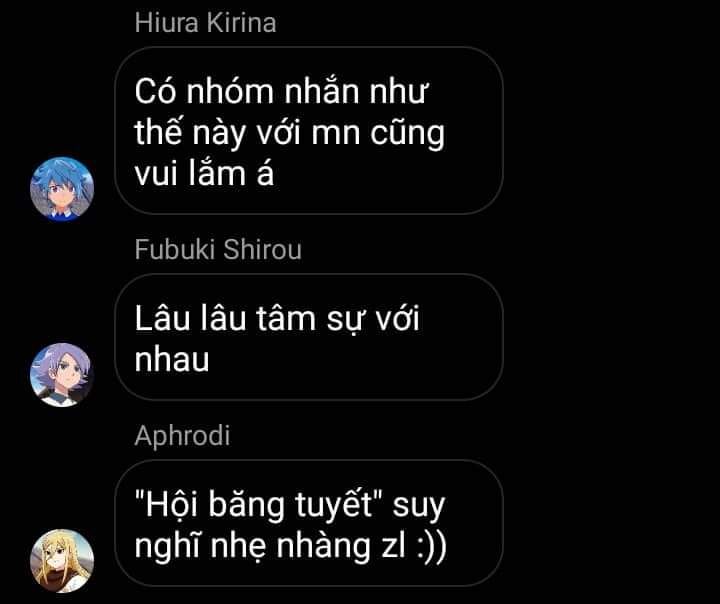Select the "Lâu lâu tâm sự với nhau" message
The height and width of the screenshot is (604, 720).
pyautogui.click(x=309, y=337)
